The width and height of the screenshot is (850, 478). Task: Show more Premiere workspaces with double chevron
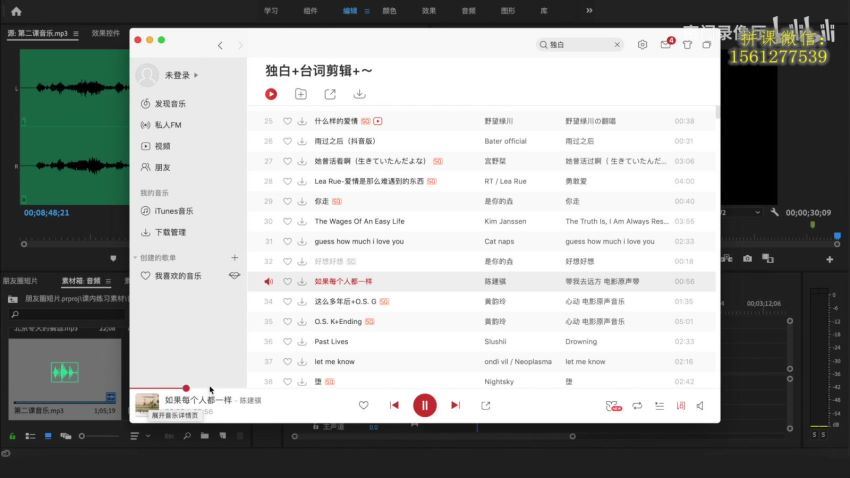coord(588,11)
